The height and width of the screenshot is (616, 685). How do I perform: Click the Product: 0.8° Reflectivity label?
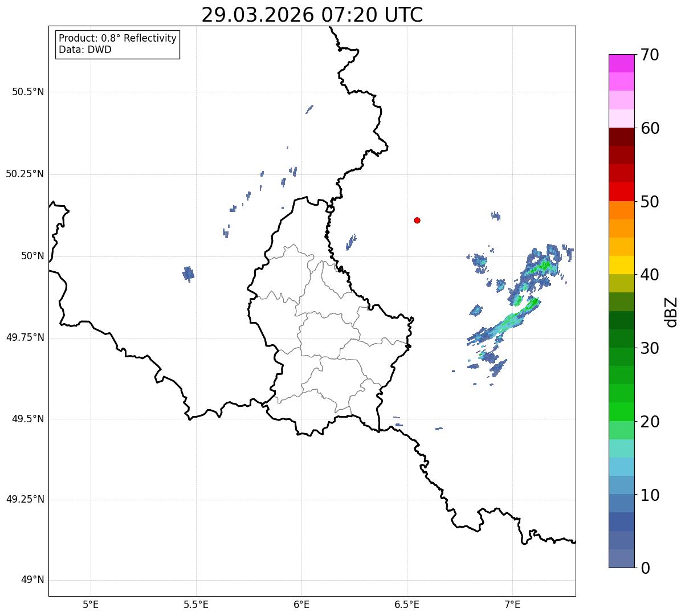click(x=118, y=38)
